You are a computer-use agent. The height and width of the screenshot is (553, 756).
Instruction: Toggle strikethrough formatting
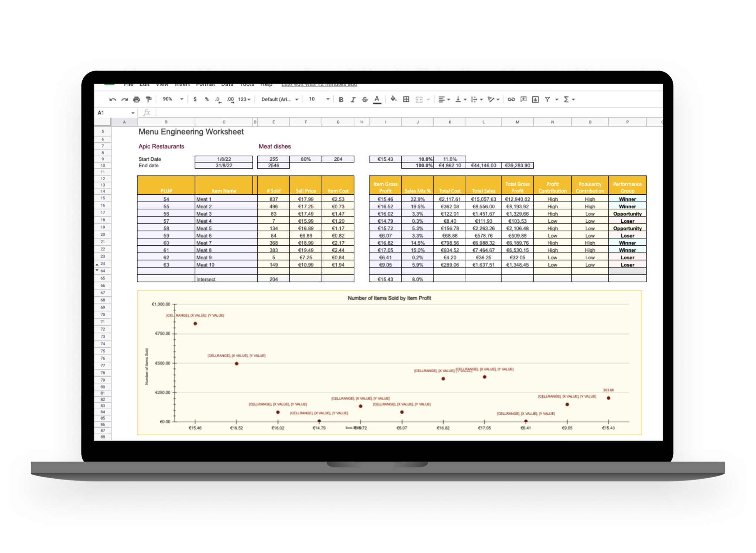[364, 99]
